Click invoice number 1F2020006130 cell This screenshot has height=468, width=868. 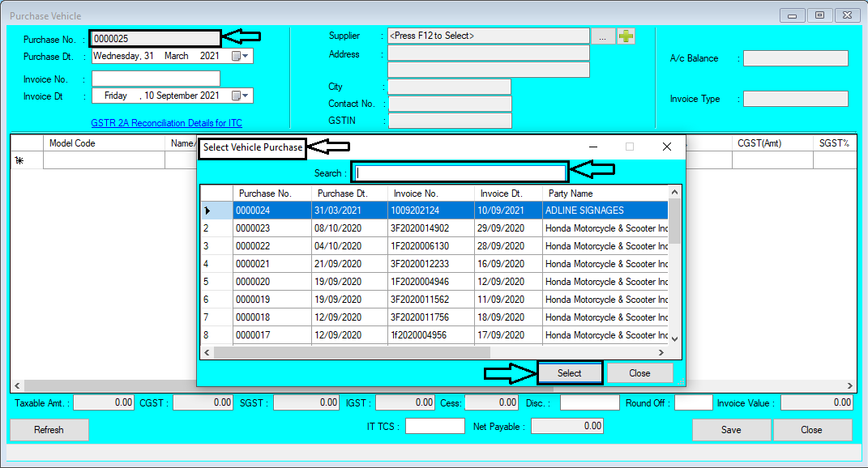click(x=430, y=245)
